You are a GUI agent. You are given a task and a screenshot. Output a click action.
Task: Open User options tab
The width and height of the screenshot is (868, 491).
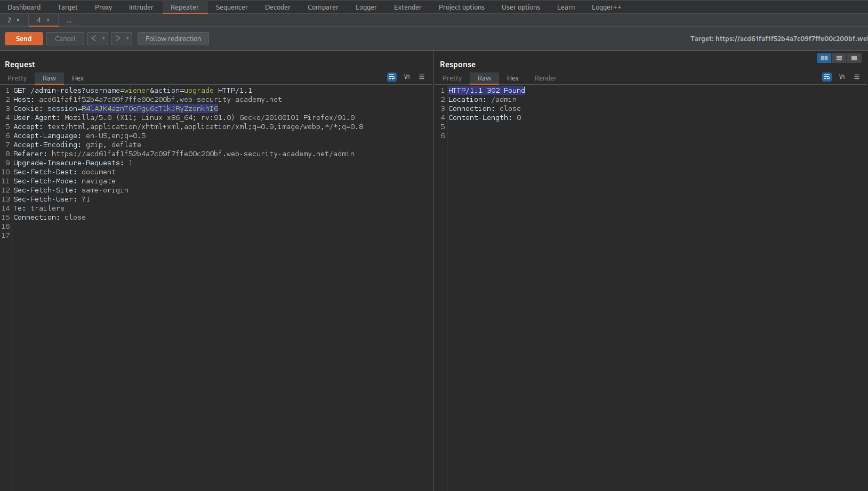[521, 7]
